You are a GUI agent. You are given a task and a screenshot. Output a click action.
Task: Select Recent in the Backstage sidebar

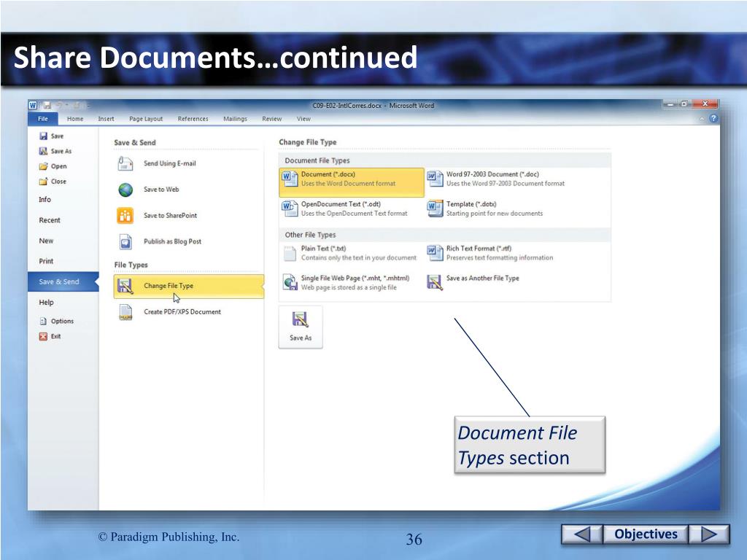[x=50, y=220]
